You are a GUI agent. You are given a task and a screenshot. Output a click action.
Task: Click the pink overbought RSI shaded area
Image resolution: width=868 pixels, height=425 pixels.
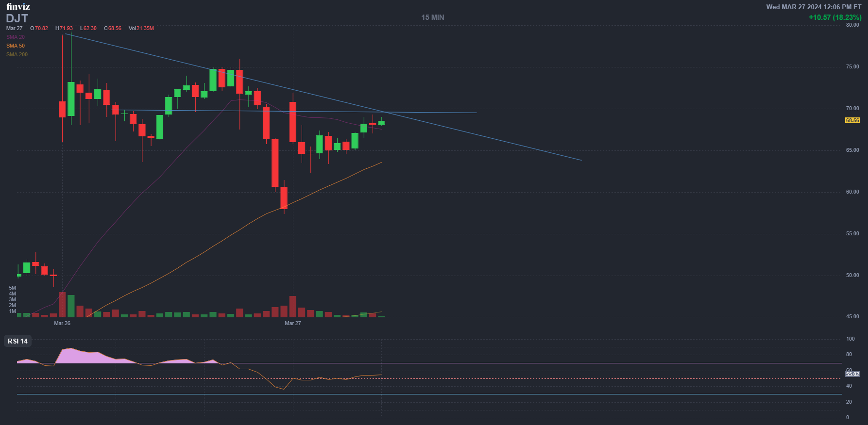click(78, 356)
